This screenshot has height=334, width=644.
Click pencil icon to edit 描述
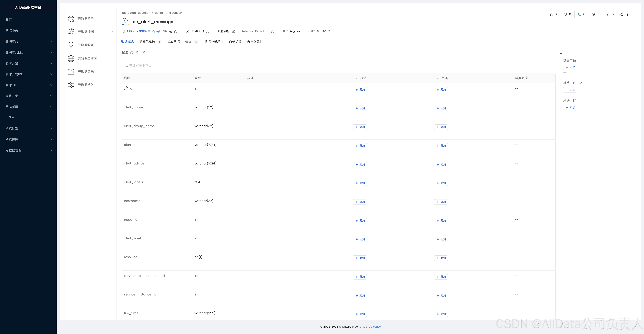tap(132, 52)
